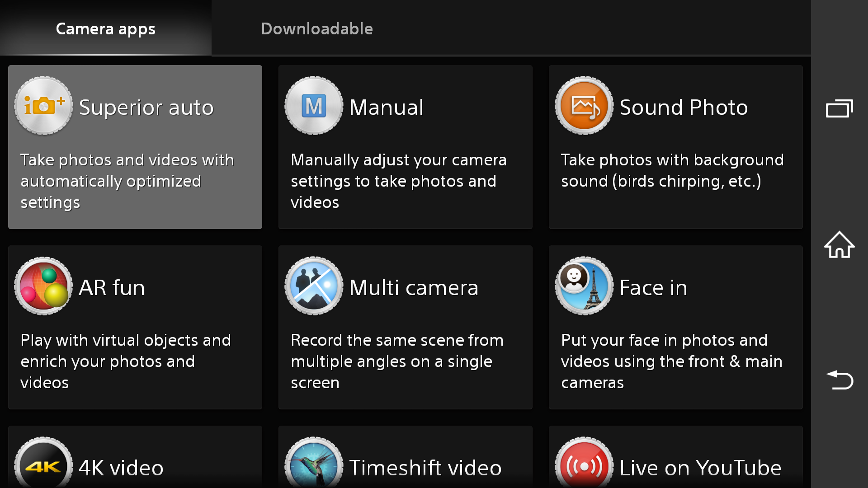Viewport: 868px width, 488px height.
Task: Open the recent apps overview button
Action: (x=839, y=109)
